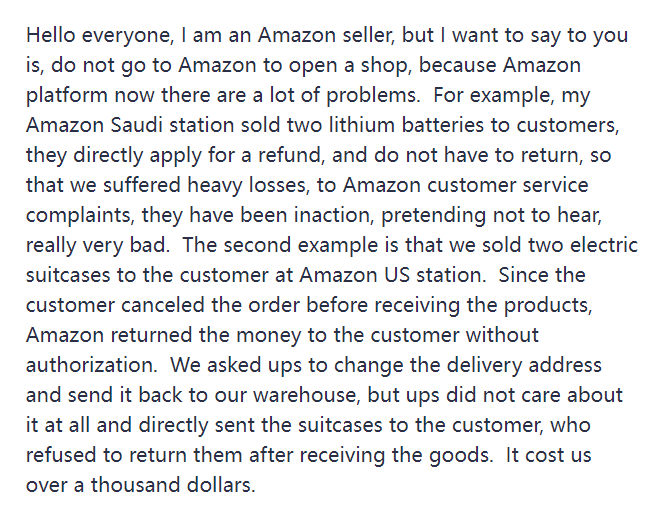This screenshot has width=664, height=510.
Task: Click on "Amazon US station" text
Action: tap(393, 275)
